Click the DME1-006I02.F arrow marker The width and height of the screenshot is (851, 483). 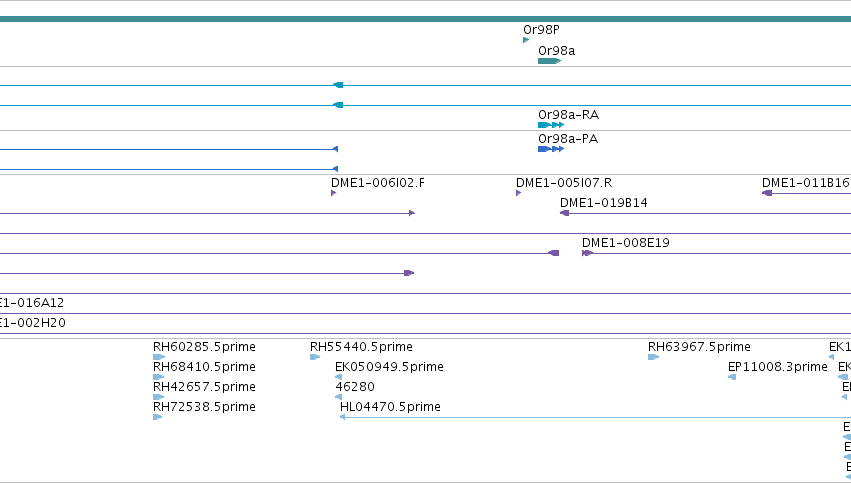(x=334, y=193)
